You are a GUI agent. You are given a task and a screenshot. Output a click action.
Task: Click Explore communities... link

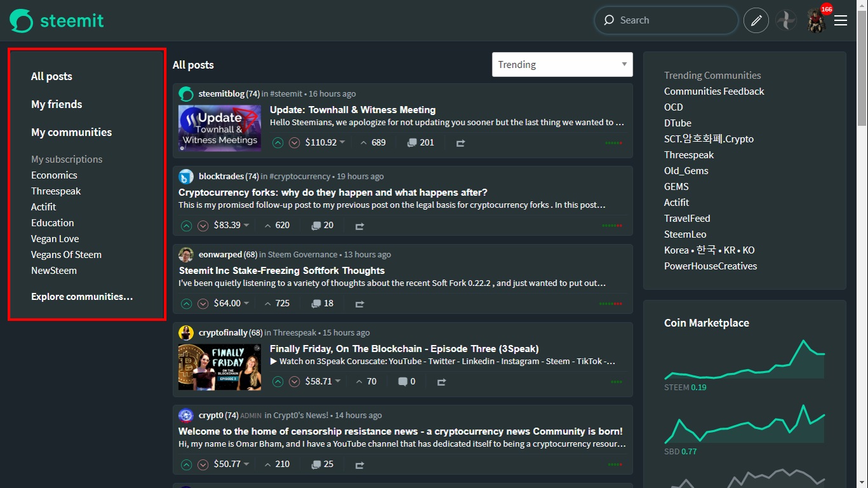point(82,297)
